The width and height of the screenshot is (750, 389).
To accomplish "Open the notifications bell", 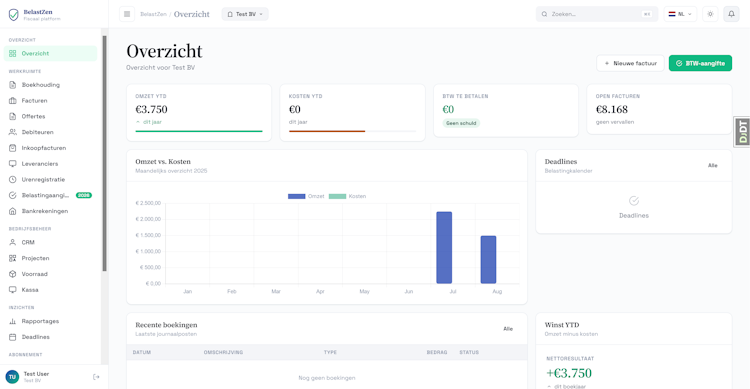I will tap(731, 14).
